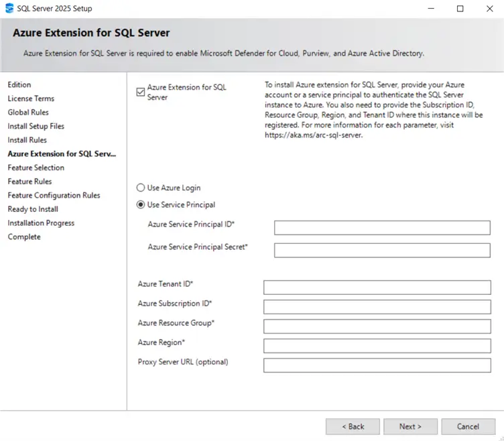The image size is (504, 441).
Task: Select the Complete step
Action: click(24, 237)
